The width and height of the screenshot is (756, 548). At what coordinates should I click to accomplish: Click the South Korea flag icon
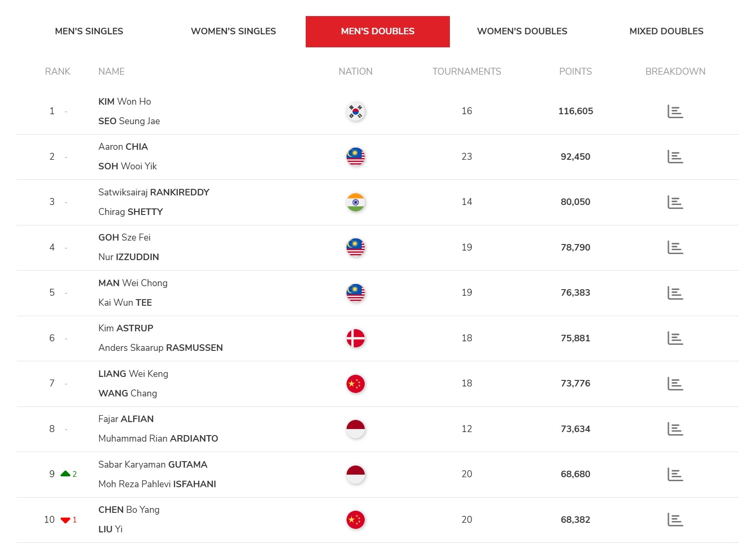pyautogui.click(x=356, y=112)
